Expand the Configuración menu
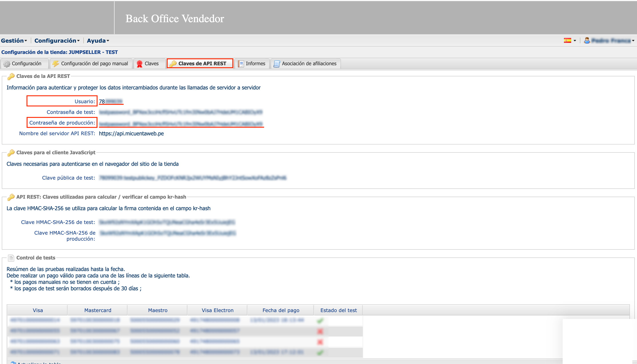This screenshot has height=364, width=637. pyautogui.click(x=57, y=40)
